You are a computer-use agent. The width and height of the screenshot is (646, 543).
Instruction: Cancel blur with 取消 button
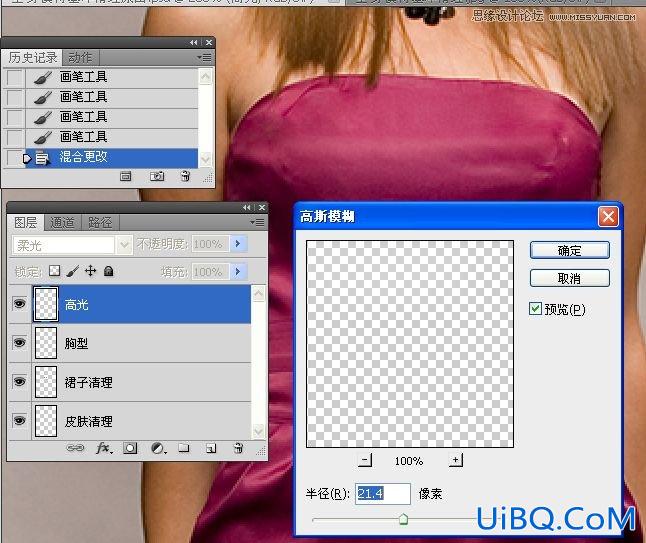pyautogui.click(x=569, y=278)
